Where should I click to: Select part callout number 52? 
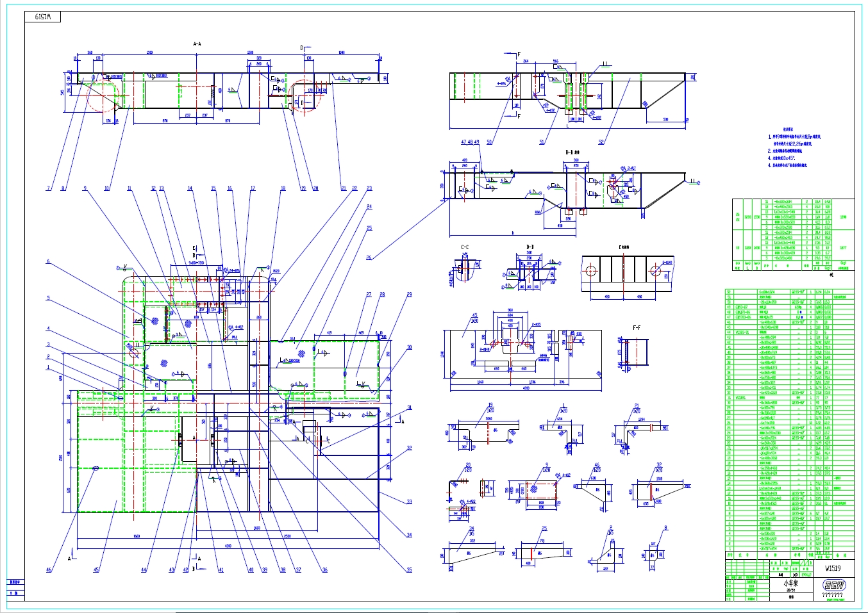(x=601, y=142)
